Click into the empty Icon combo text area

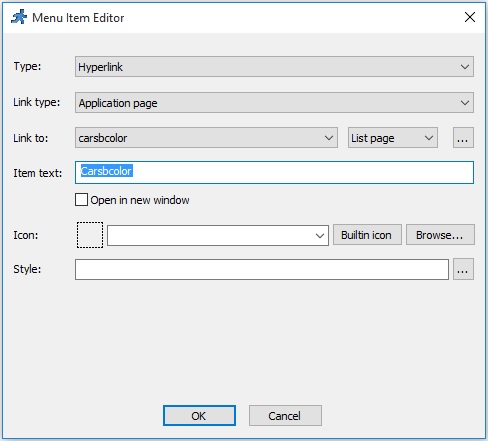coord(209,235)
